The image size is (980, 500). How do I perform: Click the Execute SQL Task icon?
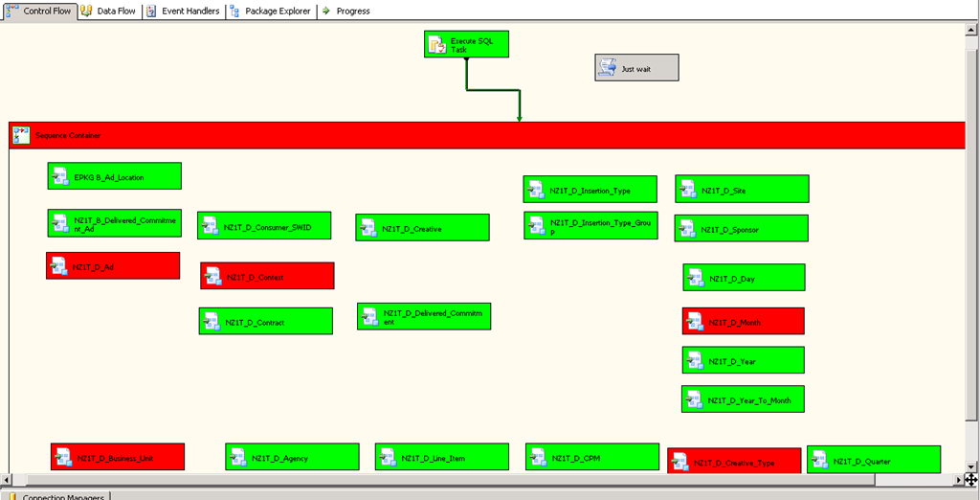pos(438,44)
